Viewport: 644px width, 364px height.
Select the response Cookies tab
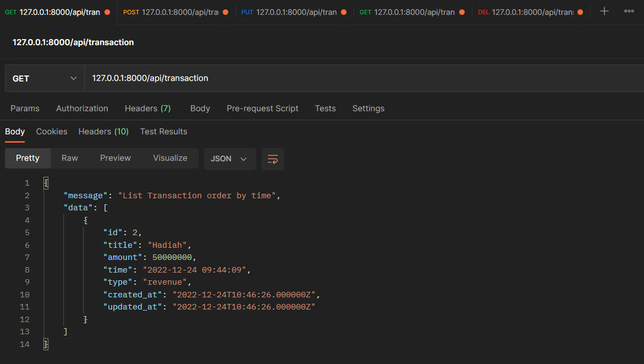[52, 132]
